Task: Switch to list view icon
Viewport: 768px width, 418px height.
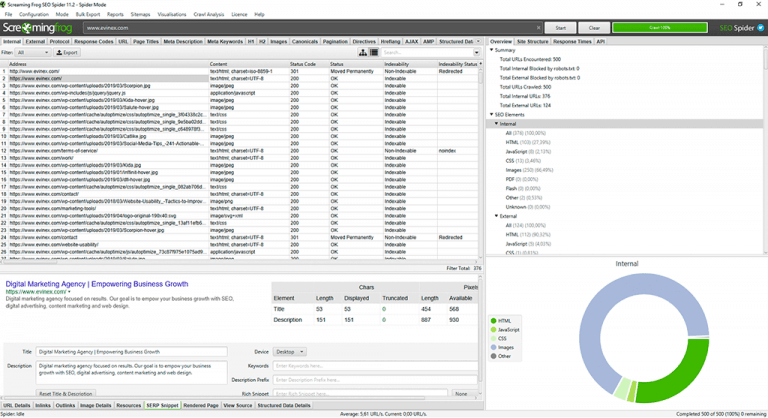Action: click(374, 52)
